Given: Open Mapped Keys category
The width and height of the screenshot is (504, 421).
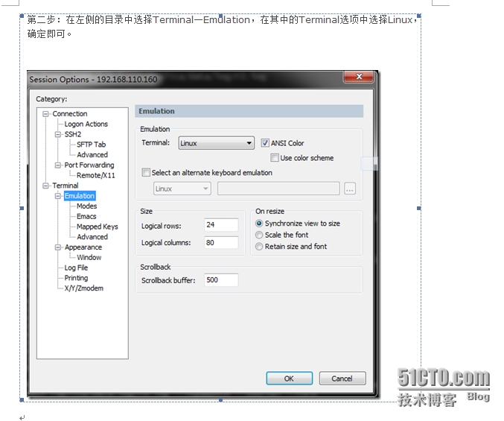Looking at the screenshot, I should point(97,227).
